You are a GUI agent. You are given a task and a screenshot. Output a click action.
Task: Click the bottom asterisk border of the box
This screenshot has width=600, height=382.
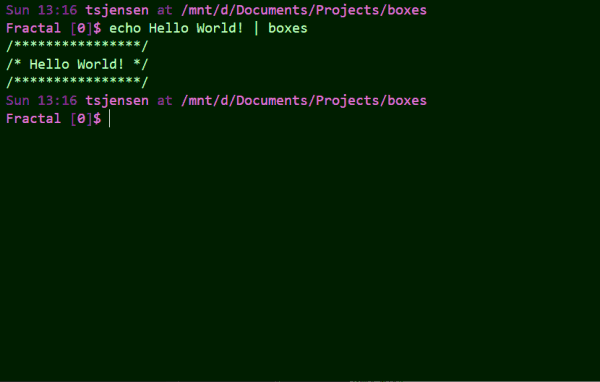[x=77, y=82]
